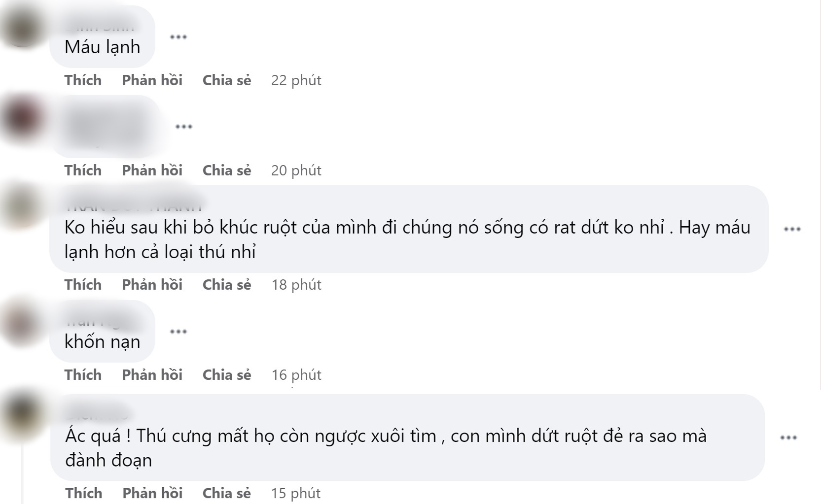
Task: Click Thích under the 20 phút comment
Action: point(83,170)
